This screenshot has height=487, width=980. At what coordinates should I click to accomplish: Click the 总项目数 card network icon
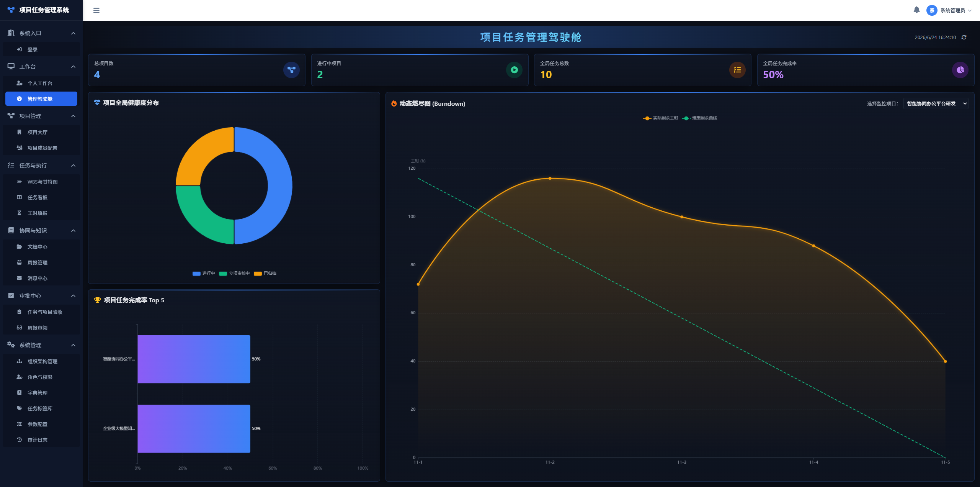coord(291,70)
